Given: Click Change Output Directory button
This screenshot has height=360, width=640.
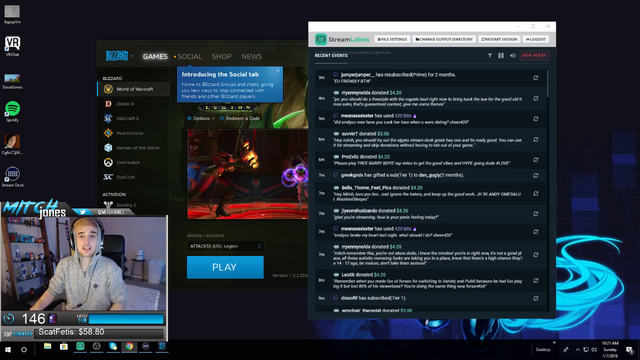Looking at the screenshot, I should 444,39.
